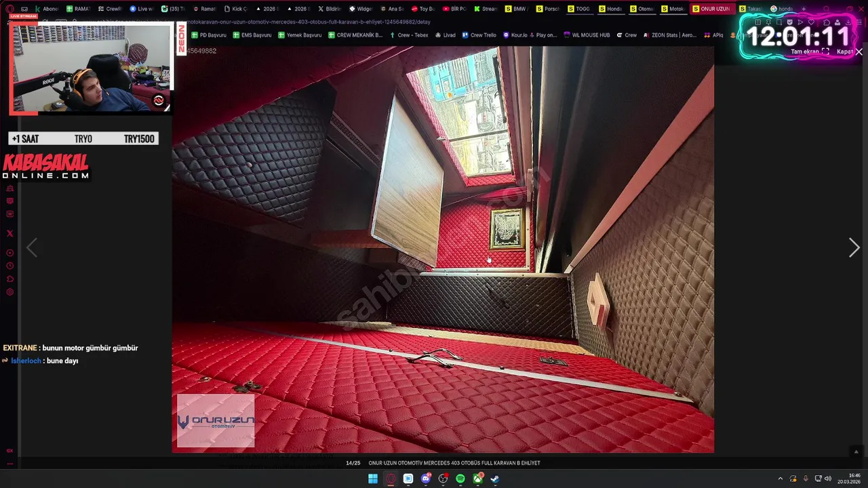The height and width of the screenshot is (488, 868).
Task: Open PD Başvuru bookmark
Action: (x=209, y=35)
